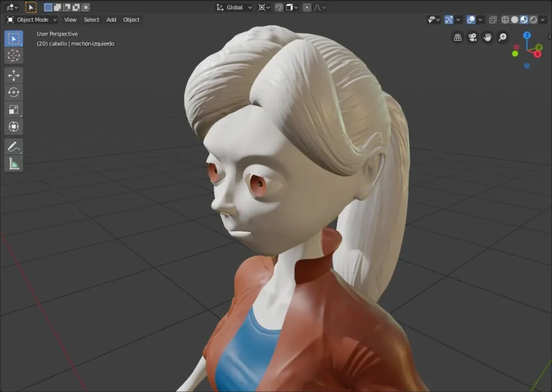Click the Y axis on navigation gizmo
This screenshot has height=392, width=552.
(x=539, y=47)
